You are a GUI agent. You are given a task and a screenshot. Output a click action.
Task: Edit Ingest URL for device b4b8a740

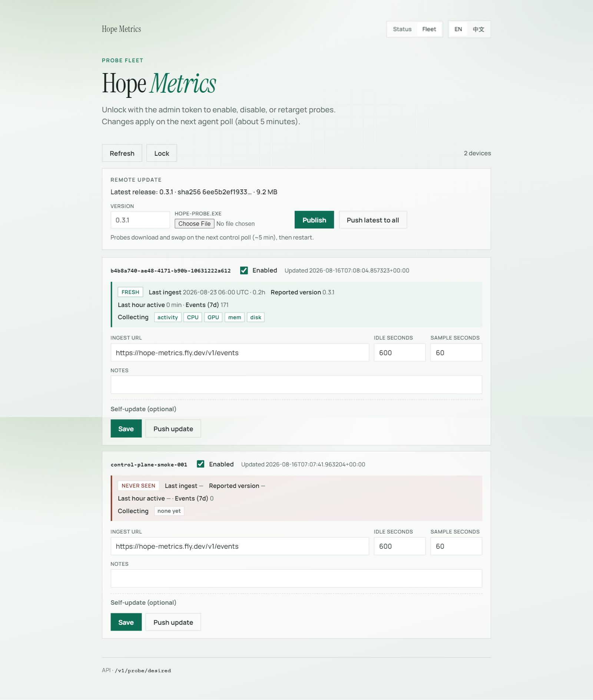point(240,353)
